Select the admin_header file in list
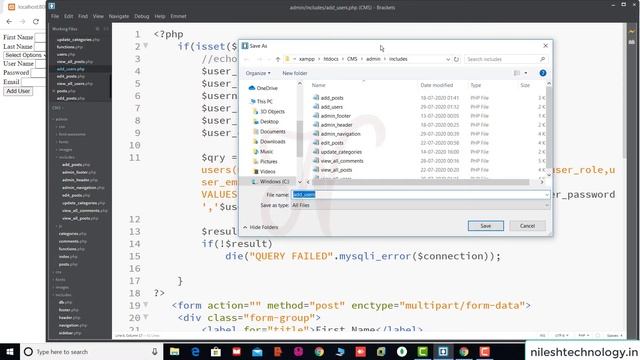This screenshot has width=640, height=360. [x=333, y=125]
